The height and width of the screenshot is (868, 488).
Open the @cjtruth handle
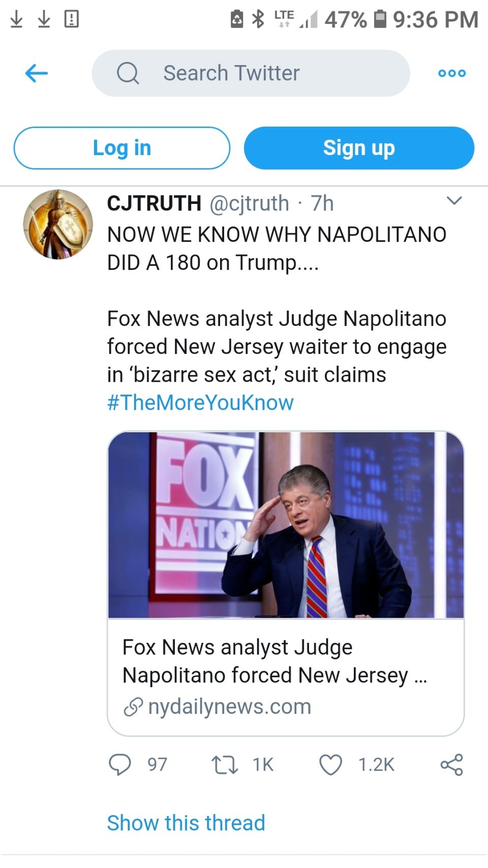(249, 203)
